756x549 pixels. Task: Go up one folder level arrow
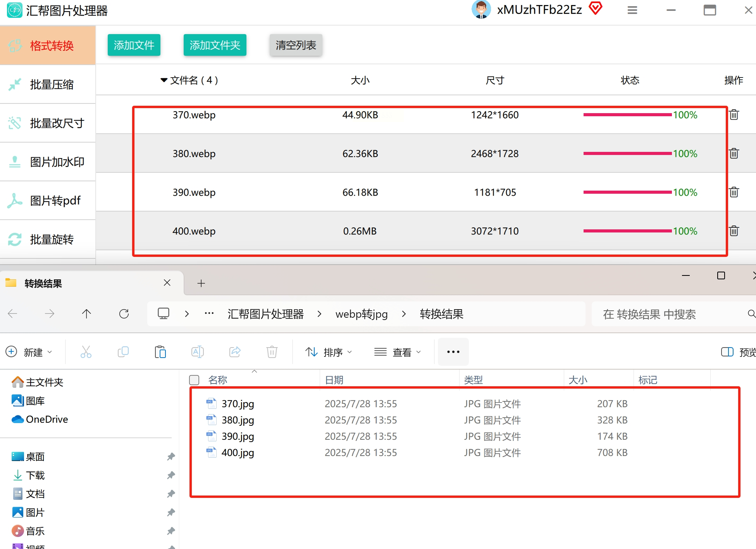(86, 314)
